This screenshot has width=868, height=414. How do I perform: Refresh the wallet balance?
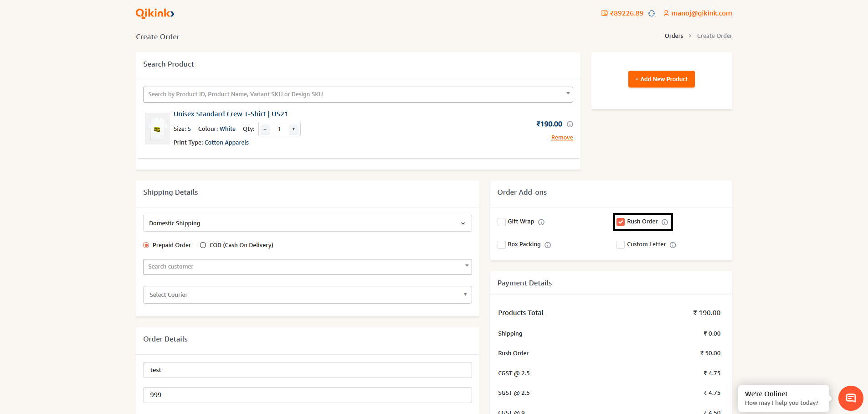pyautogui.click(x=652, y=13)
